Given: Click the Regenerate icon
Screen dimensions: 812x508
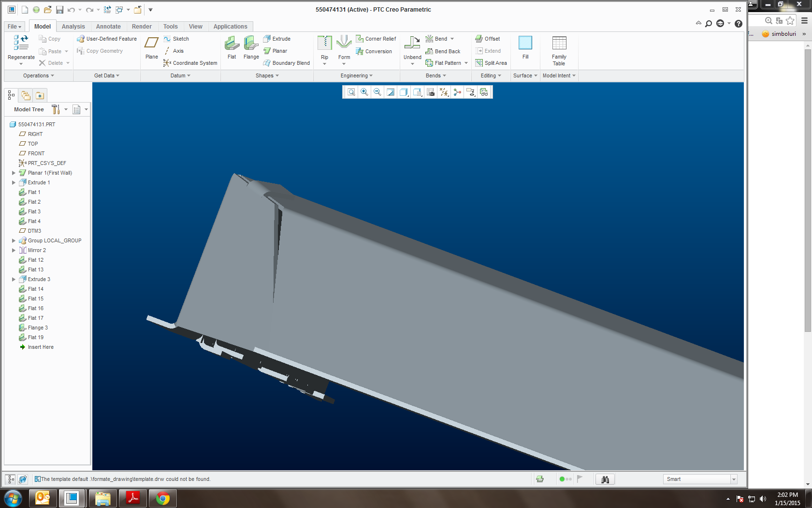Looking at the screenshot, I should [x=21, y=43].
